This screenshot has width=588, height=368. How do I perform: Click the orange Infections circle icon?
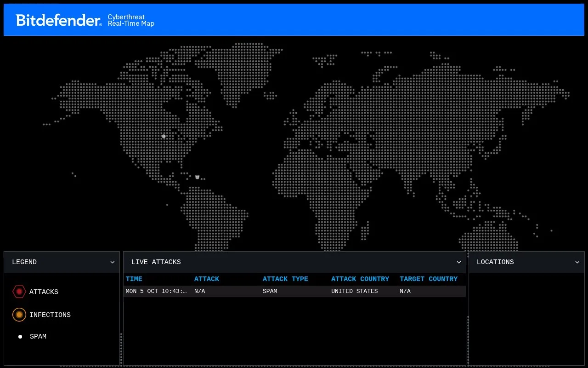(x=19, y=315)
